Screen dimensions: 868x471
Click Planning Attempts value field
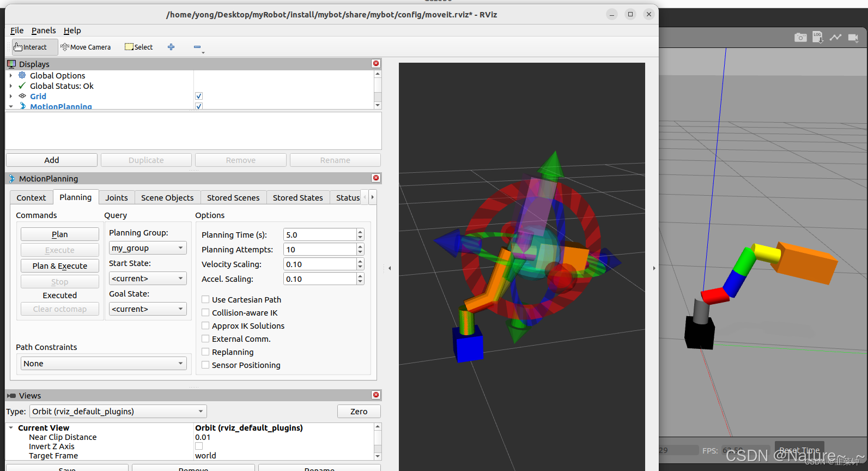320,249
